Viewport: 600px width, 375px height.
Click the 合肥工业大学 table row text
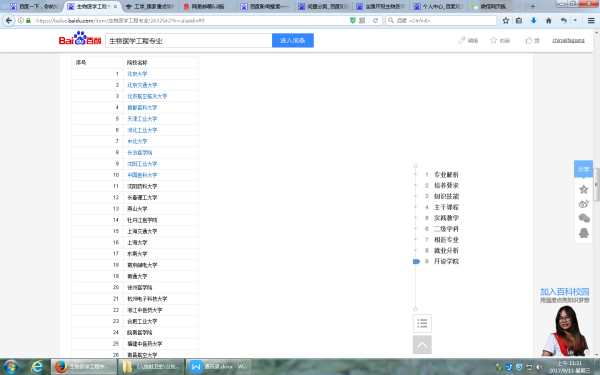point(142,321)
